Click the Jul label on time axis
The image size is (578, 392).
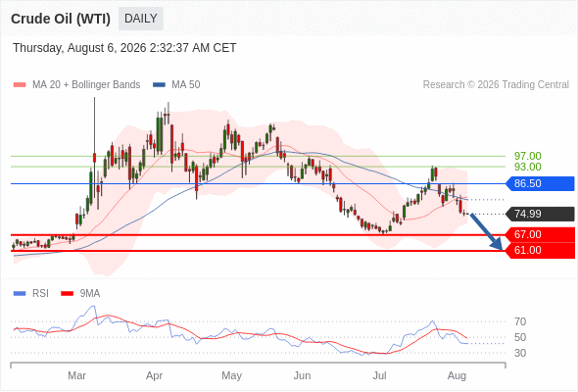pos(380,375)
